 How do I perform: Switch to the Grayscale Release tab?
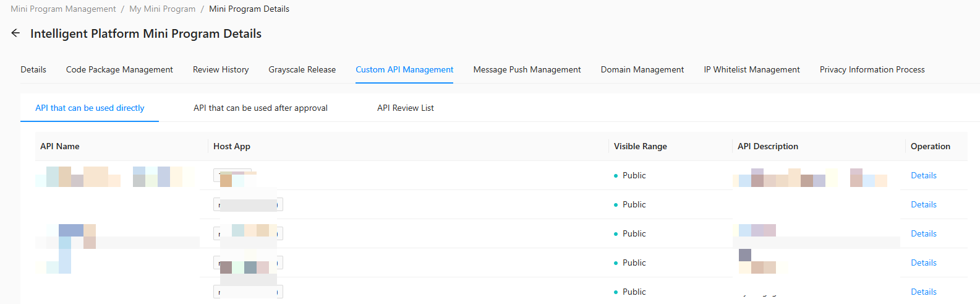[302, 69]
